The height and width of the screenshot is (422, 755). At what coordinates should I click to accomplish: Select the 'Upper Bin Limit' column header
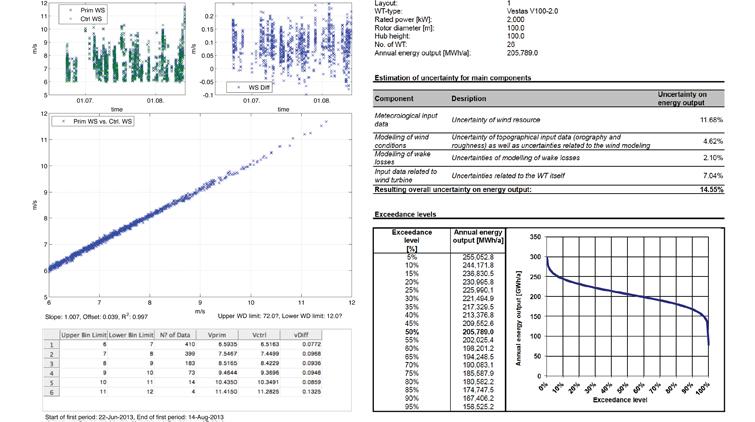83,335
